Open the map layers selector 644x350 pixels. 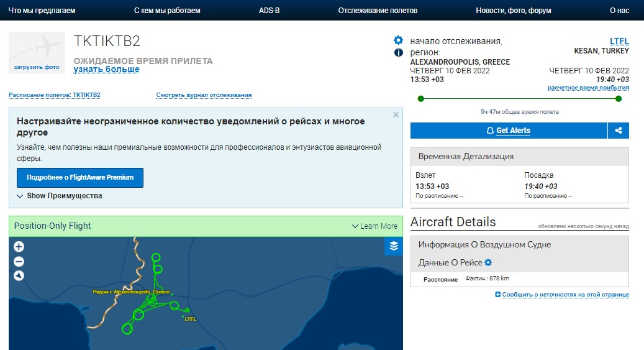[x=394, y=246]
